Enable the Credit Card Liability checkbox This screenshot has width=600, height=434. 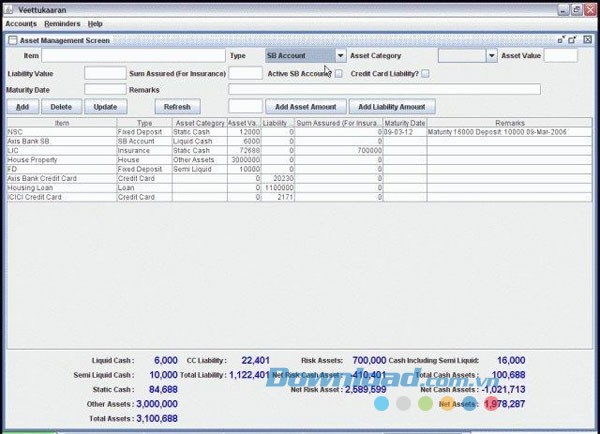tap(425, 73)
